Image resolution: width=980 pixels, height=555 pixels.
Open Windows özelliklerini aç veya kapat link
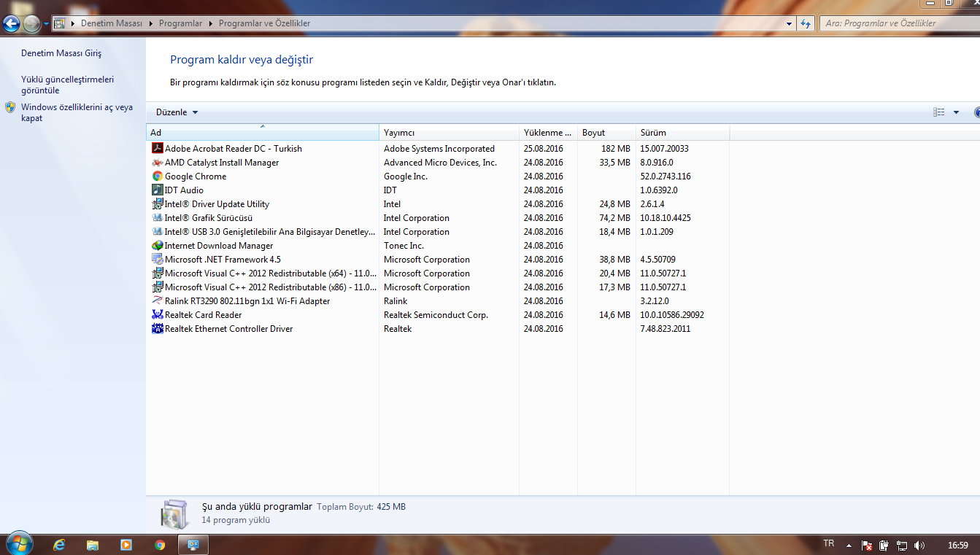point(77,112)
